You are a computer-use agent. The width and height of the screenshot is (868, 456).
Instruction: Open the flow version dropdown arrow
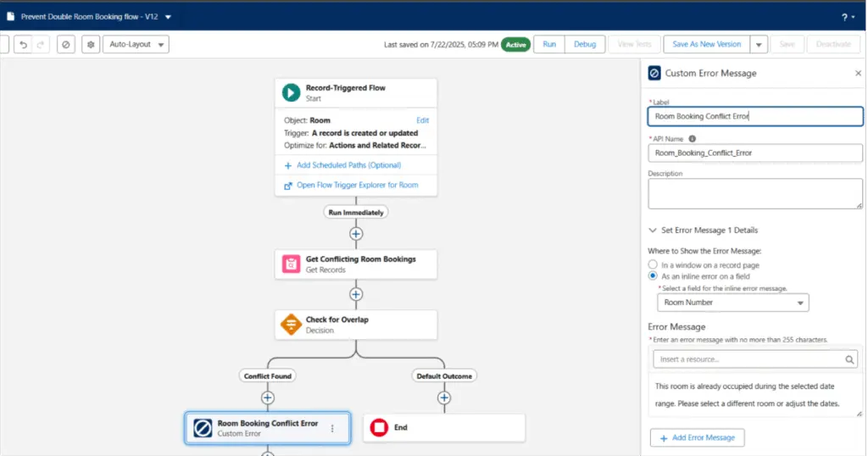click(169, 17)
